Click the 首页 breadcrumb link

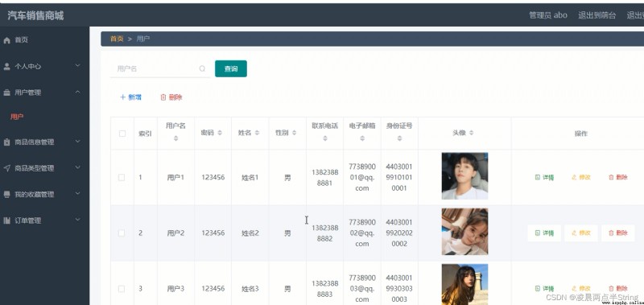[x=117, y=39]
